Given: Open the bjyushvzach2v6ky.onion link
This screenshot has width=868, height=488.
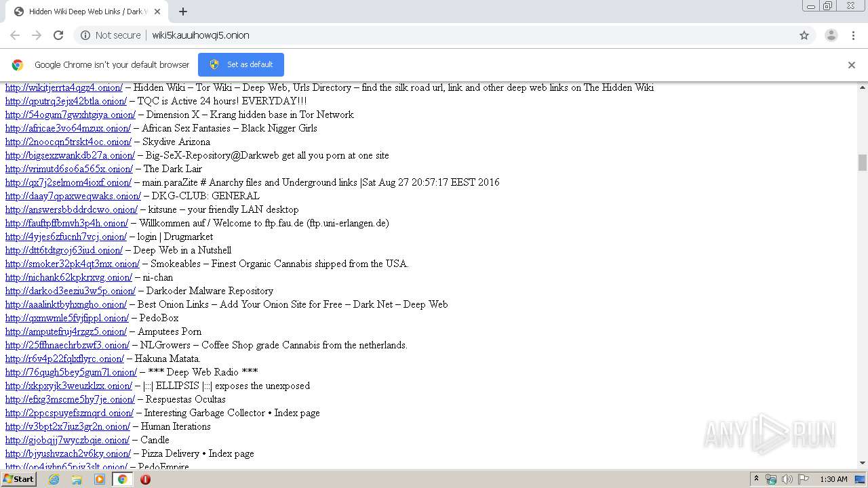Looking at the screenshot, I should click(68, 453).
